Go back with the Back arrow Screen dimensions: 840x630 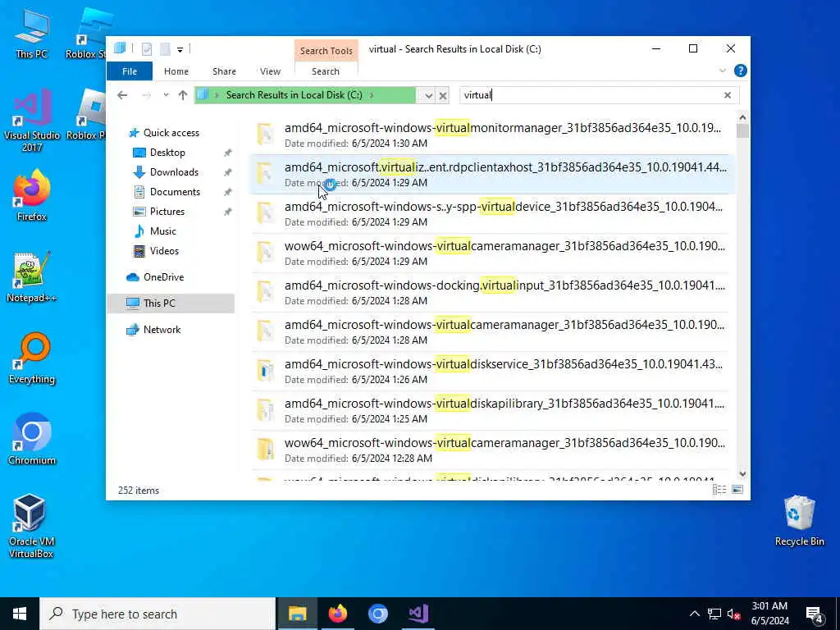click(x=122, y=95)
